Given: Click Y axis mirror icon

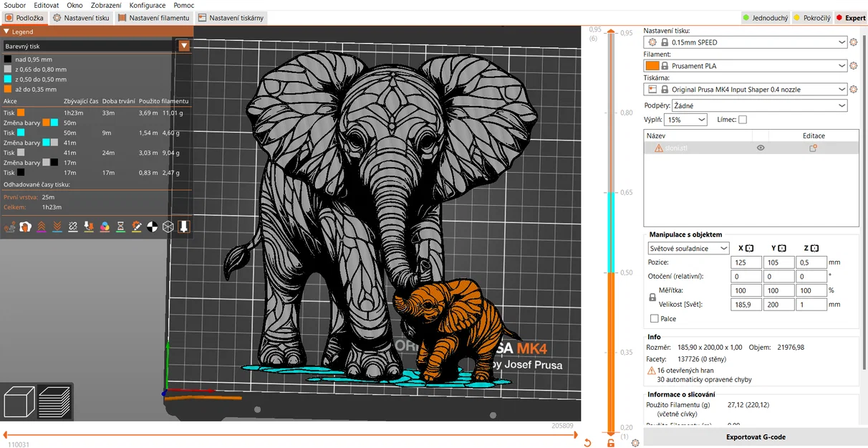Looking at the screenshot, I should pos(782,248).
